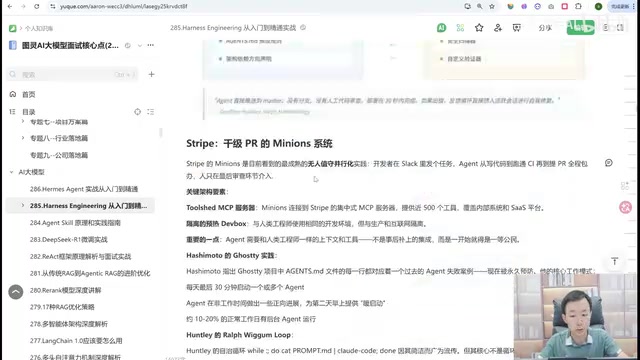Image resolution: width=640 pixels, height=360 pixels.
Task: Open the three-dots menu beside knowledge base title
Action: coord(151,45)
